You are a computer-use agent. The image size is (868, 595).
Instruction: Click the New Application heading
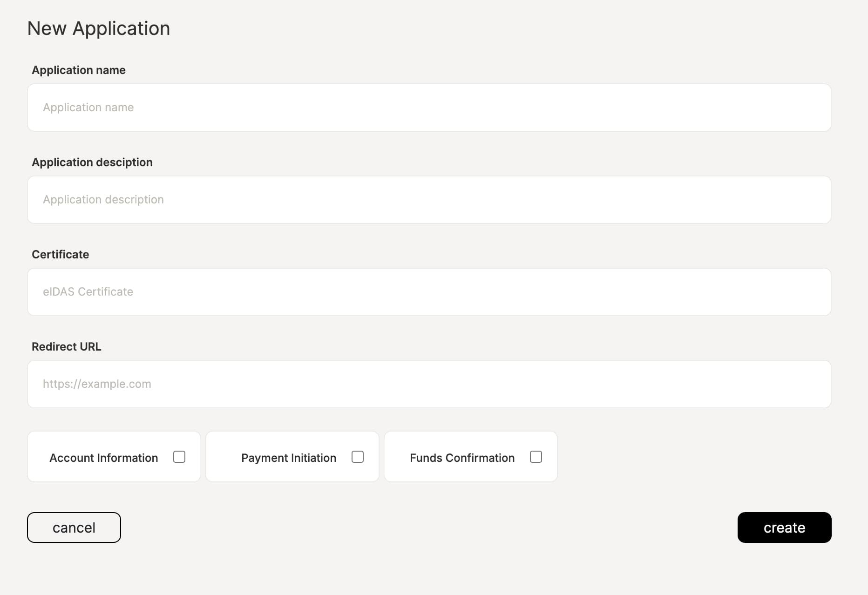tap(99, 28)
